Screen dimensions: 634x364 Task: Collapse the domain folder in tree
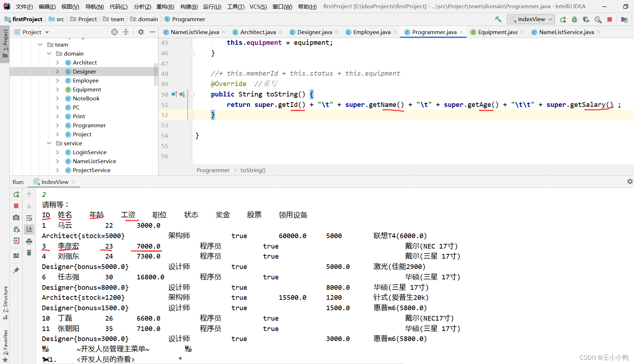pyautogui.click(x=49, y=54)
